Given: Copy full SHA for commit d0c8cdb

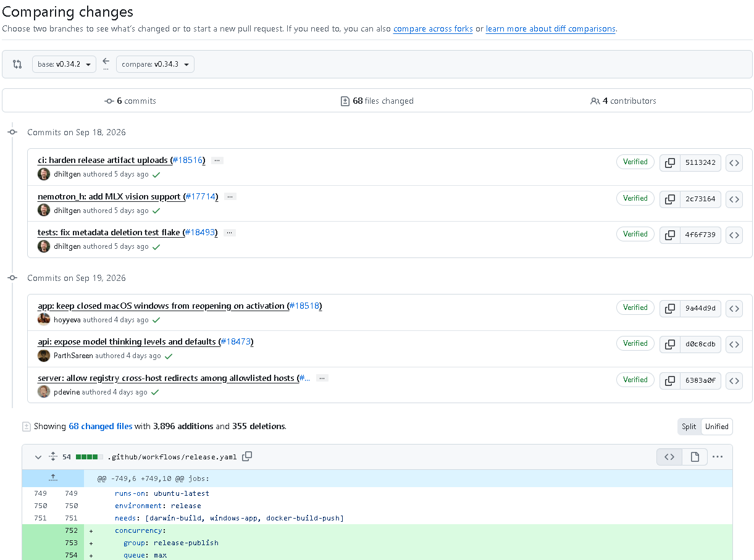Looking at the screenshot, I should (669, 345).
